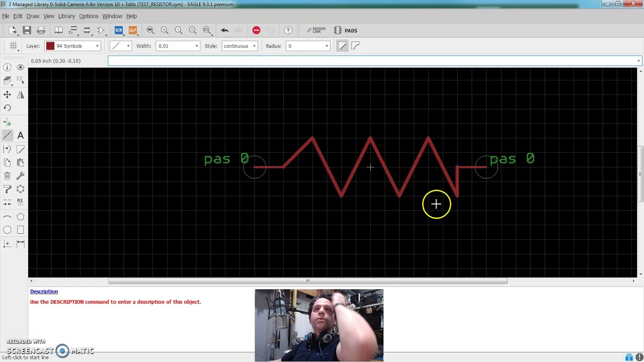Image resolution: width=644 pixels, height=362 pixels.
Task: Select the Optimize tool
Action: [x=7, y=202]
